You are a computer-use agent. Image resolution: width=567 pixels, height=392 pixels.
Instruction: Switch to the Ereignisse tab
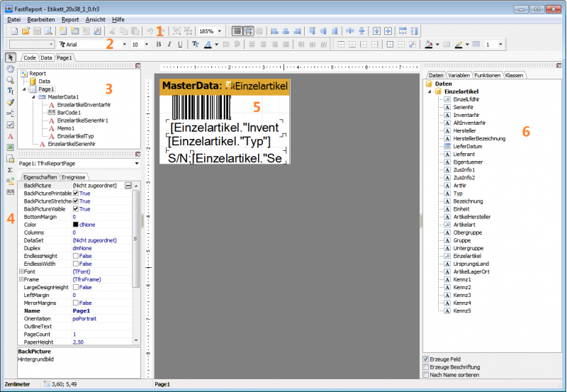click(74, 177)
